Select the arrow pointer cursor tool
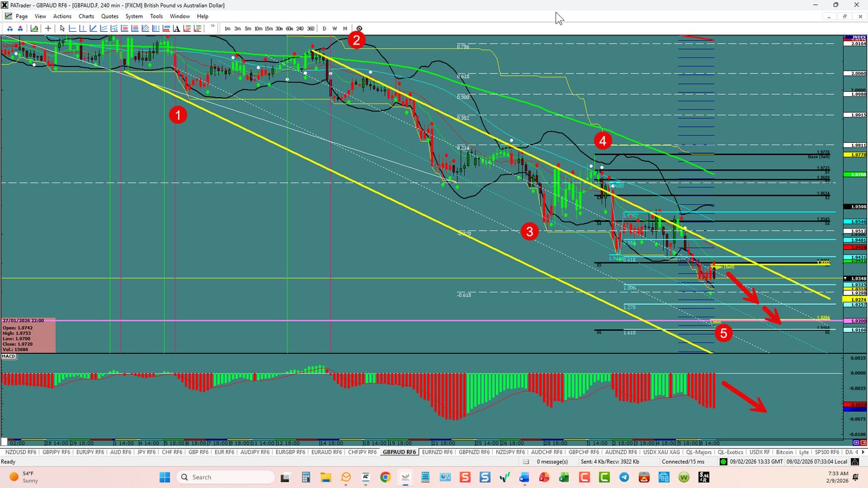The image size is (868, 488). [x=62, y=28]
